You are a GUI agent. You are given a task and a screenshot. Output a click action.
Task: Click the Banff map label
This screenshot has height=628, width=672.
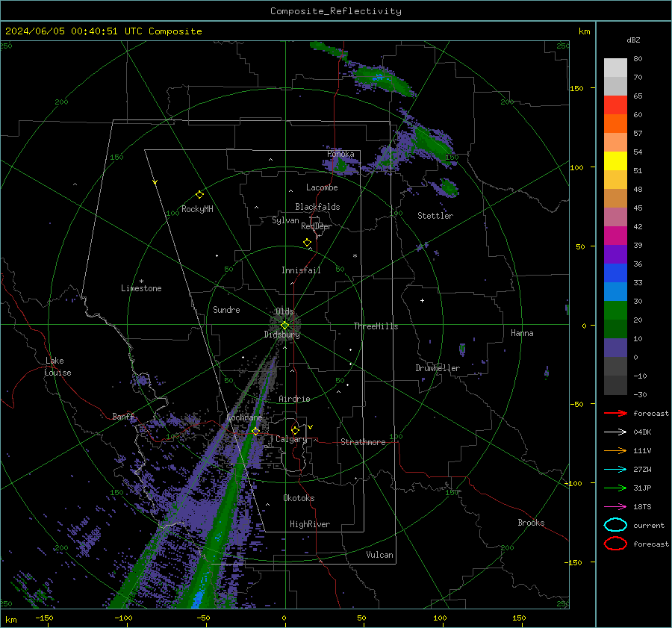[123, 416]
